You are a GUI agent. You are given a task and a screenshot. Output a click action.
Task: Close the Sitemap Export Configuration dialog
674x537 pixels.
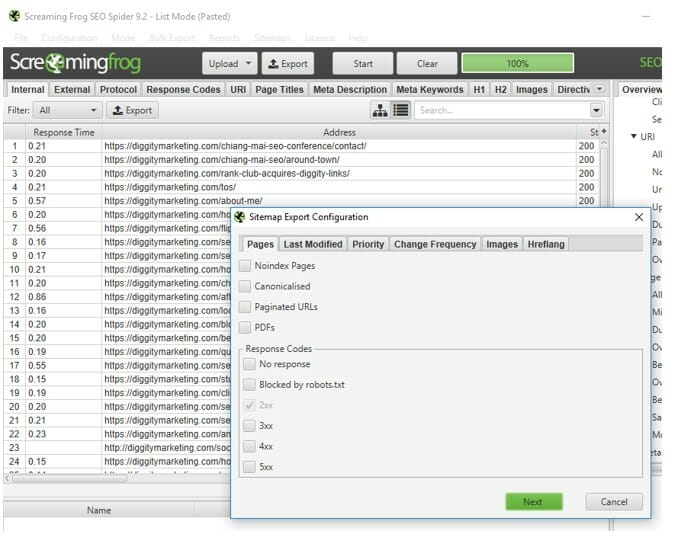[639, 217]
